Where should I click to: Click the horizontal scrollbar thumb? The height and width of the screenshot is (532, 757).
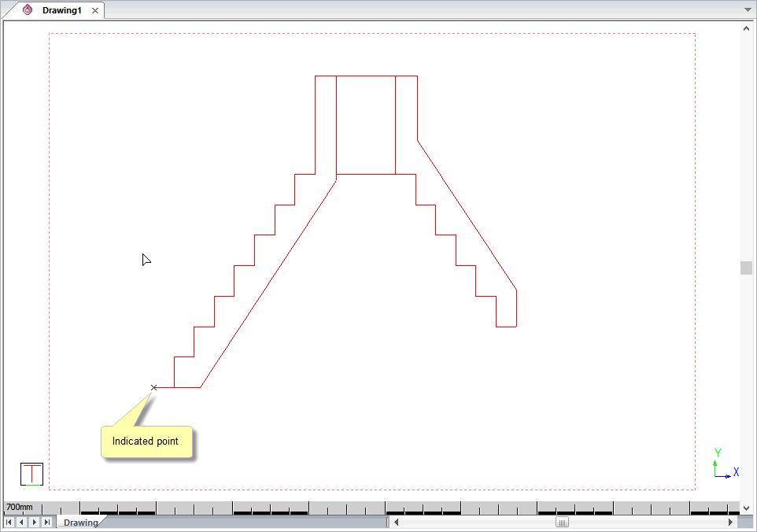tap(562, 522)
